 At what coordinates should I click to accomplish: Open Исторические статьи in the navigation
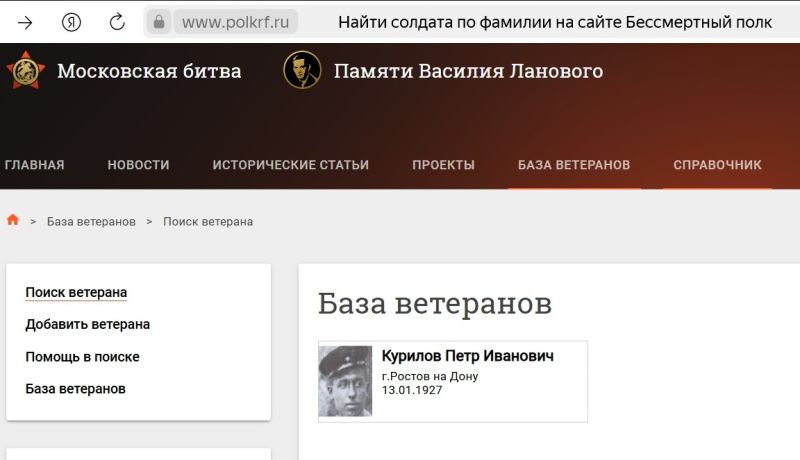tap(290, 165)
